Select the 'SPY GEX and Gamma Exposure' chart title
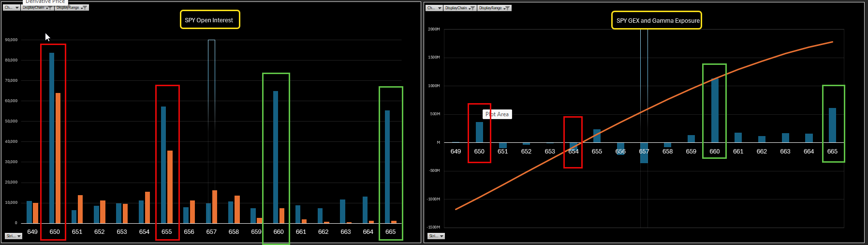868x245 pixels. point(658,21)
